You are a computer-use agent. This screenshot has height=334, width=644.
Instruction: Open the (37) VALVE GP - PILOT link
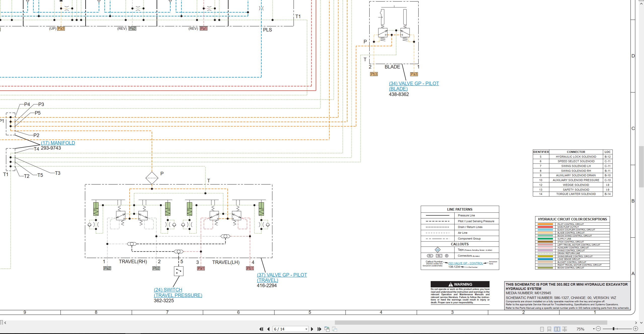[x=282, y=277]
